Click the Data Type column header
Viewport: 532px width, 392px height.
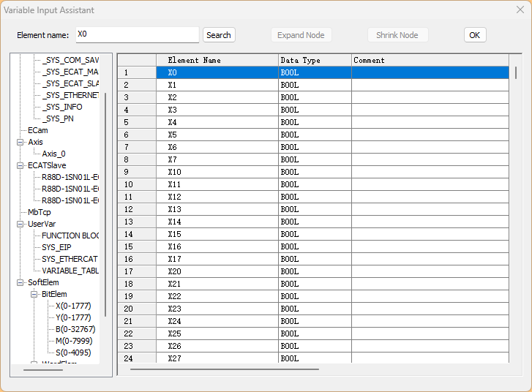315,61
